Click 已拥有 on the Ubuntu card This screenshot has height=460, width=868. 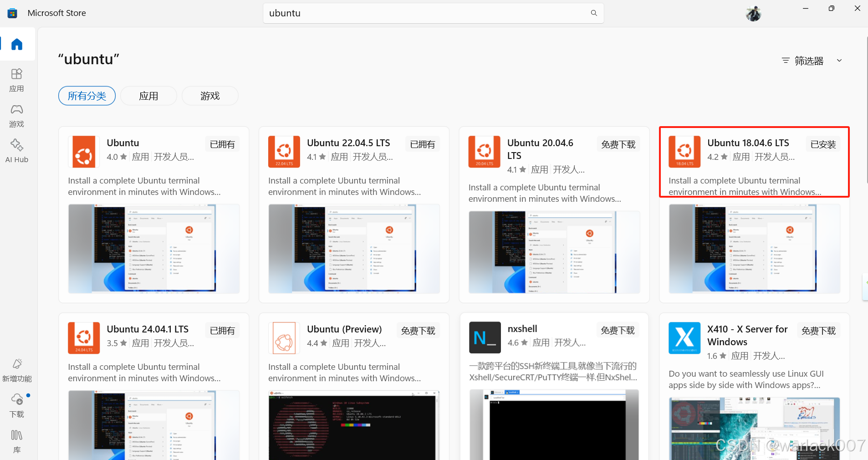coord(222,144)
